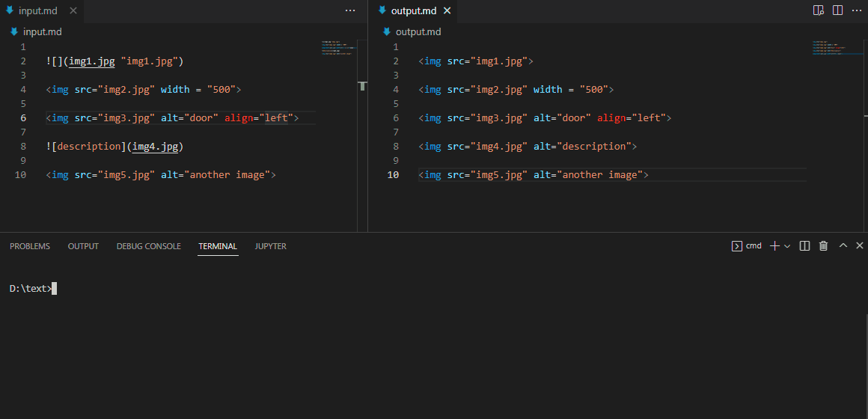The image size is (868, 419).
Task: Open More Actions for input.md editor group
Action: pyautogui.click(x=350, y=10)
